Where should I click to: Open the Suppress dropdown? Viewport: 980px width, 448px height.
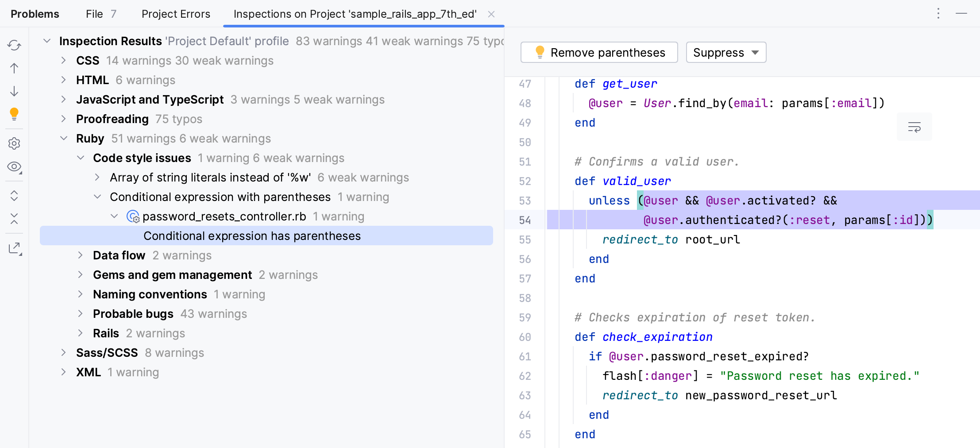pyautogui.click(x=726, y=53)
